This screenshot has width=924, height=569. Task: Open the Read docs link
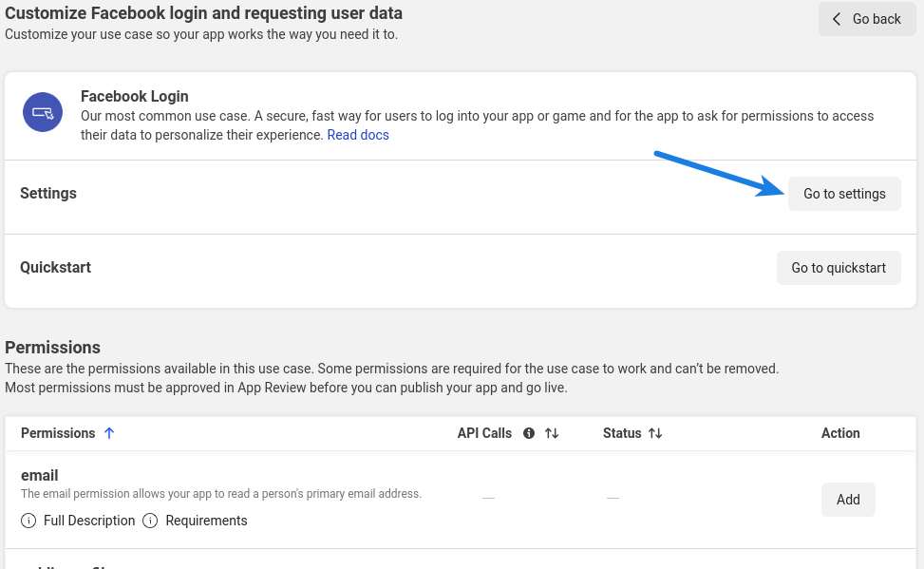click(358, 135)
